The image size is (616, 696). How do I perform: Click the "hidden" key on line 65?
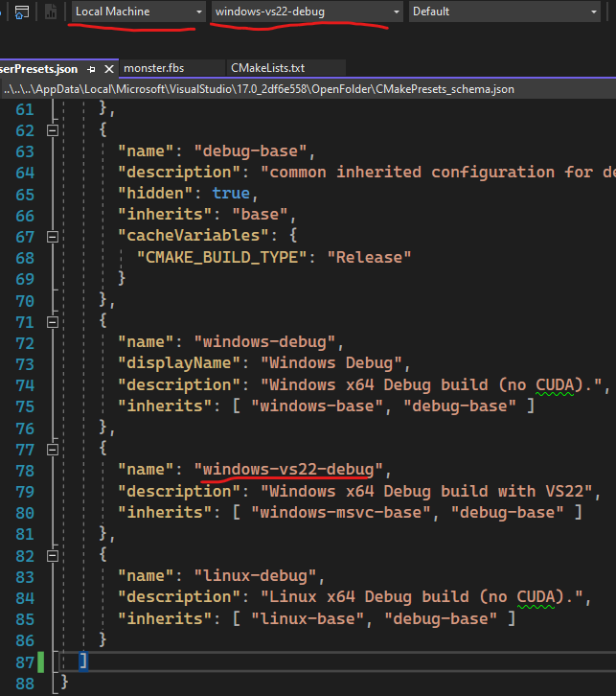[x=155, y=194]
